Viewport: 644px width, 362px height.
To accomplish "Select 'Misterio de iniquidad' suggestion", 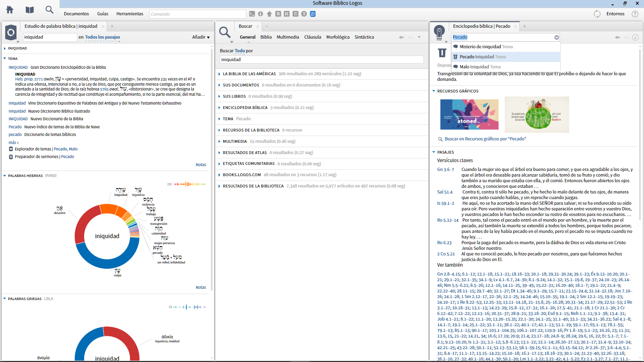I will pyautogui.click(x=506, y=47).
